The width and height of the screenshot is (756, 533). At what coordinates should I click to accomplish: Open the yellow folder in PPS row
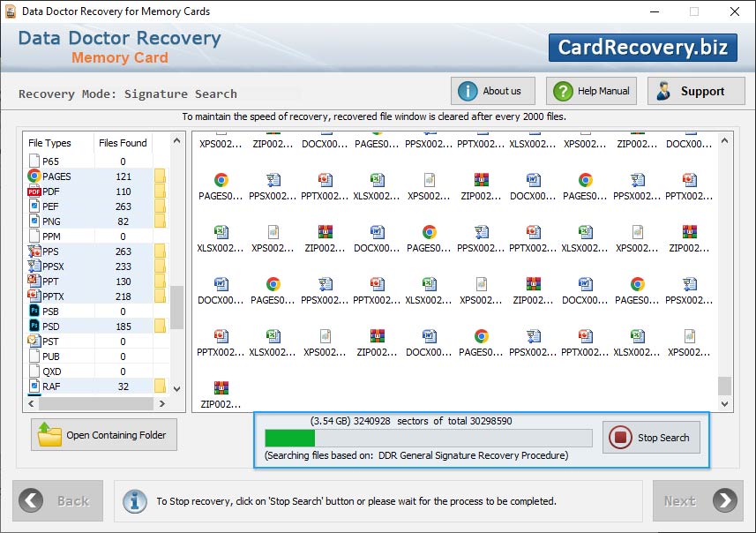point(160,251)
